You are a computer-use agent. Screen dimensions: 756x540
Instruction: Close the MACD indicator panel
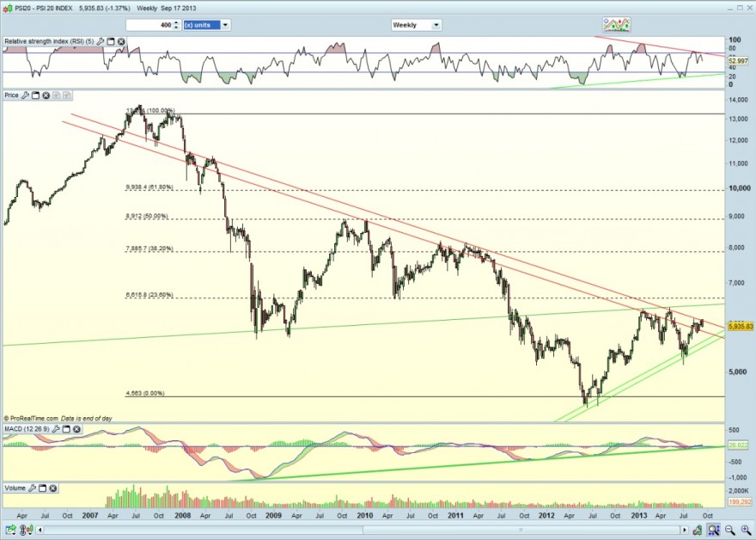click(76, 429)
